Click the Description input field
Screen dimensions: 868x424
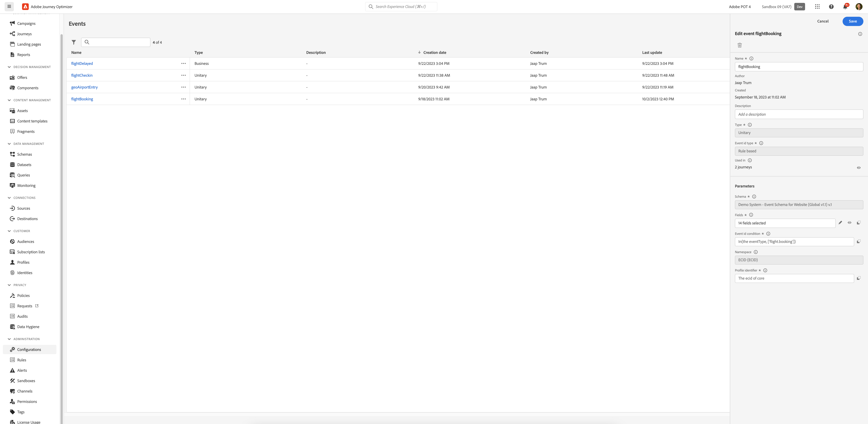tap(799, 114)
